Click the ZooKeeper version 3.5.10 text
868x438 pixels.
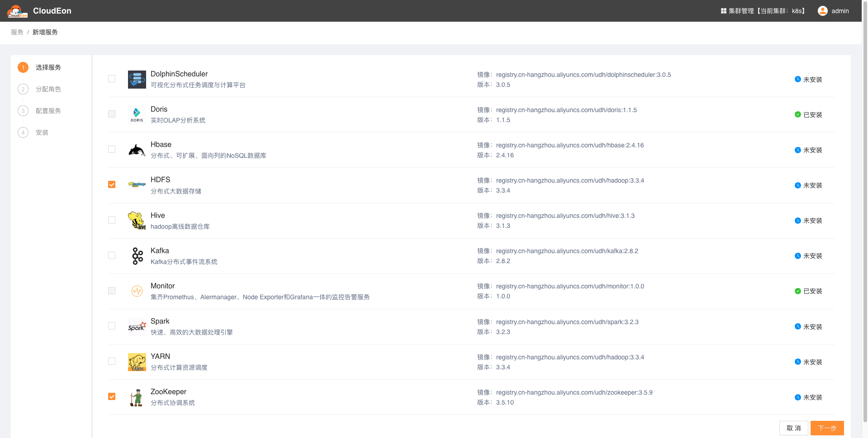505,402
